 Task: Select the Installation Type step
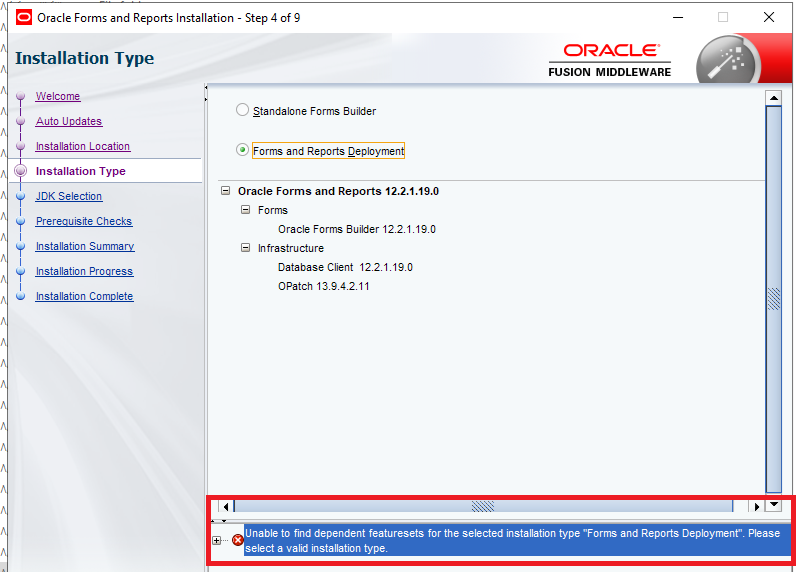click(81, 171)
